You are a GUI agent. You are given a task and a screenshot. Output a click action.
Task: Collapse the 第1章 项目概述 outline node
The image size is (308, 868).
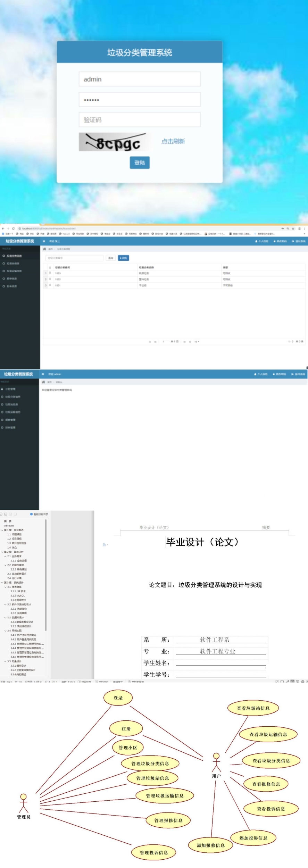pyautogui.click(x=2, y=530)
